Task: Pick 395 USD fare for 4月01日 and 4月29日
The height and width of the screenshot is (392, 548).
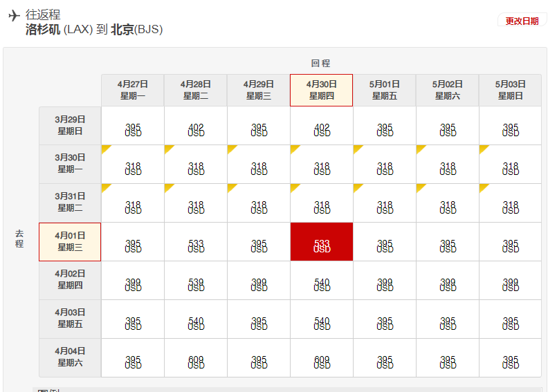Action: pos(259,242)
